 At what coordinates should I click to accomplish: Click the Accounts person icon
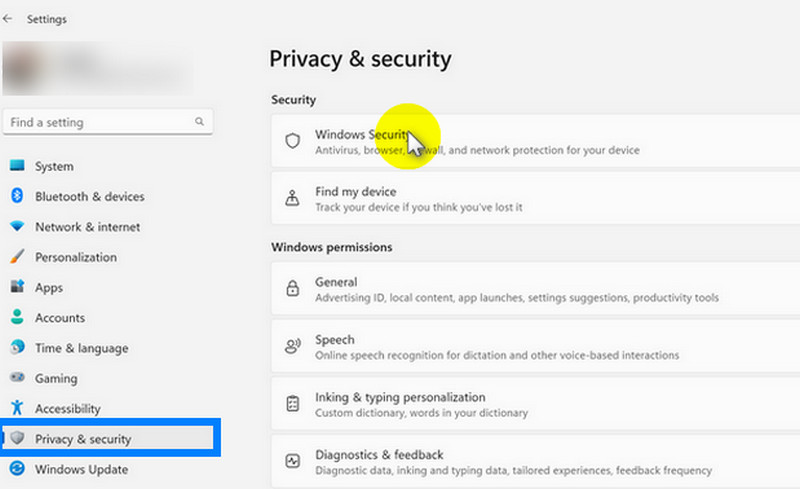[x=16, y=318]
